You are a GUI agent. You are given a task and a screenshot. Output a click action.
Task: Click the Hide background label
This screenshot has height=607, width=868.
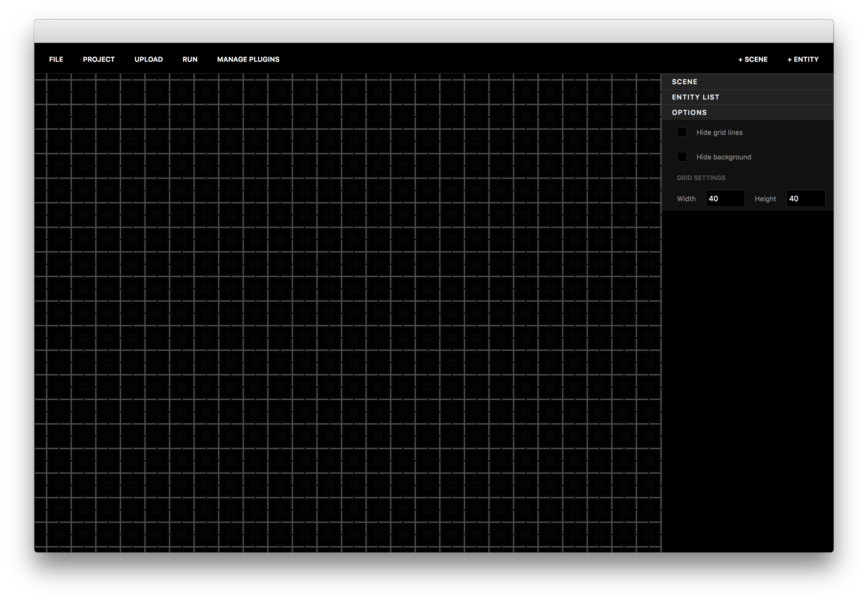tap(724, 157)
